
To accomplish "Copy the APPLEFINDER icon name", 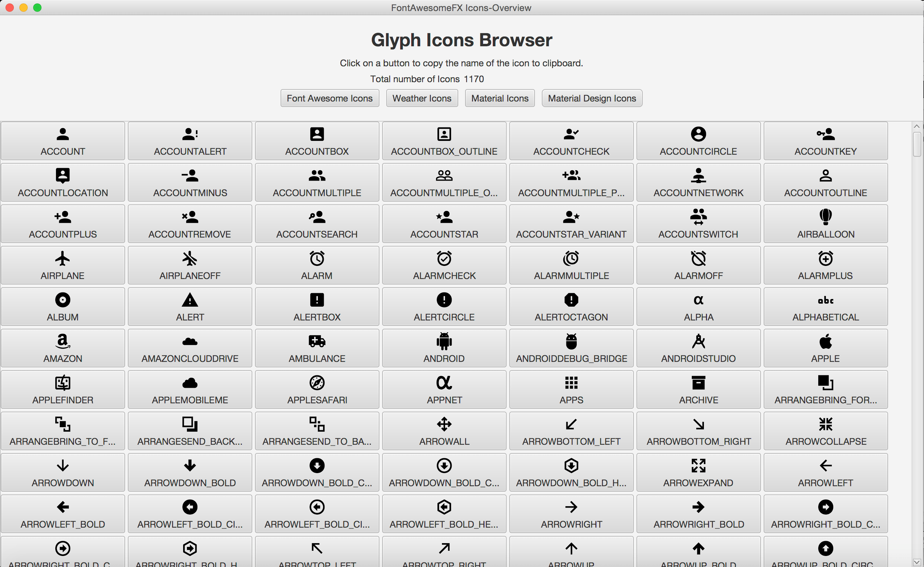I will 63,390.
